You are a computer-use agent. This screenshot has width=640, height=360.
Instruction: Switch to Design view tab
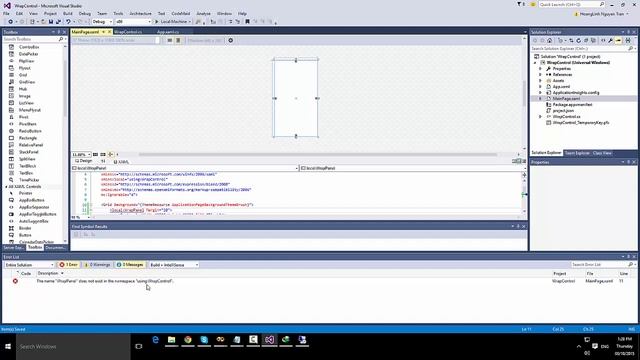pyautogui.click(x=84, y=161)
